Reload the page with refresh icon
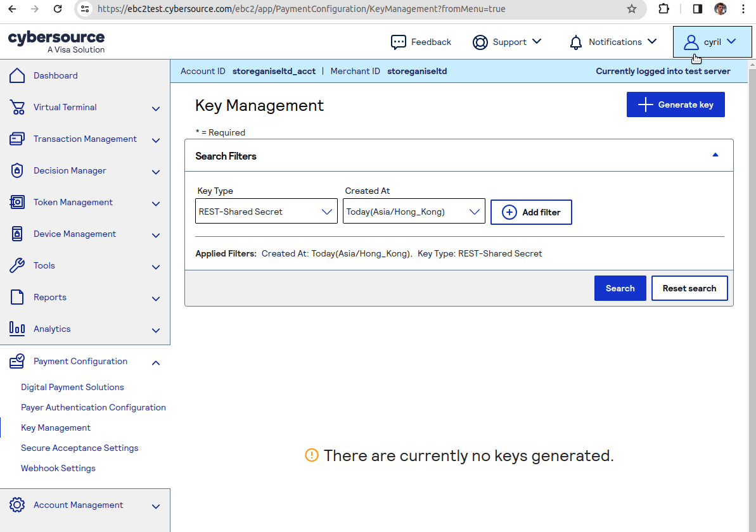 click(x=58, y=9)
